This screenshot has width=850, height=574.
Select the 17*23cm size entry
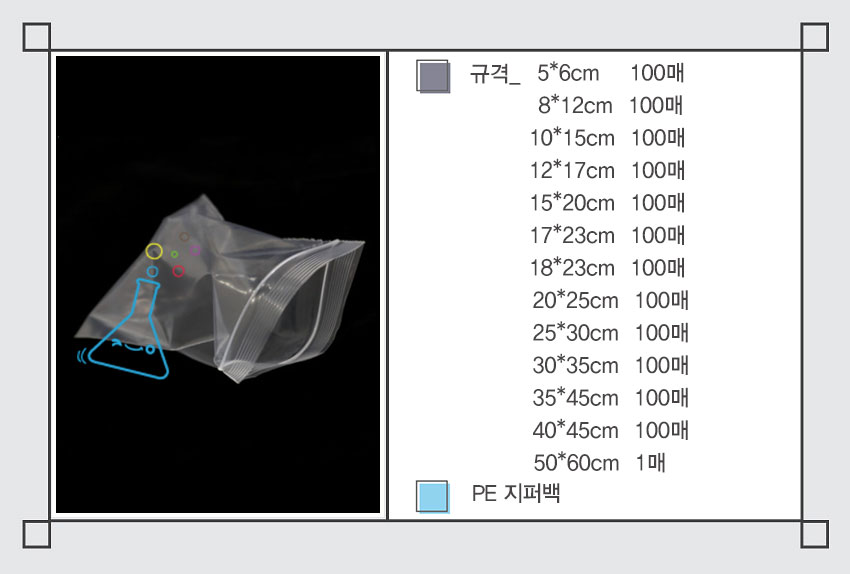click(x=572, y=235)
